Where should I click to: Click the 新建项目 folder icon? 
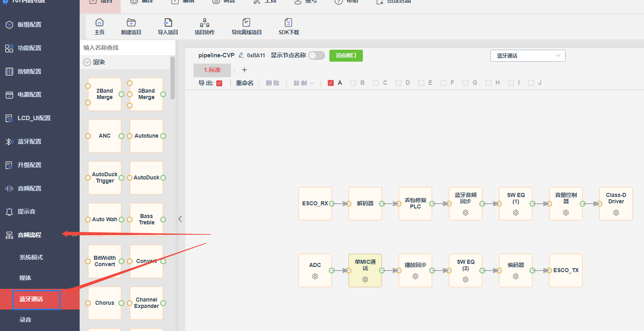point(131,22)
